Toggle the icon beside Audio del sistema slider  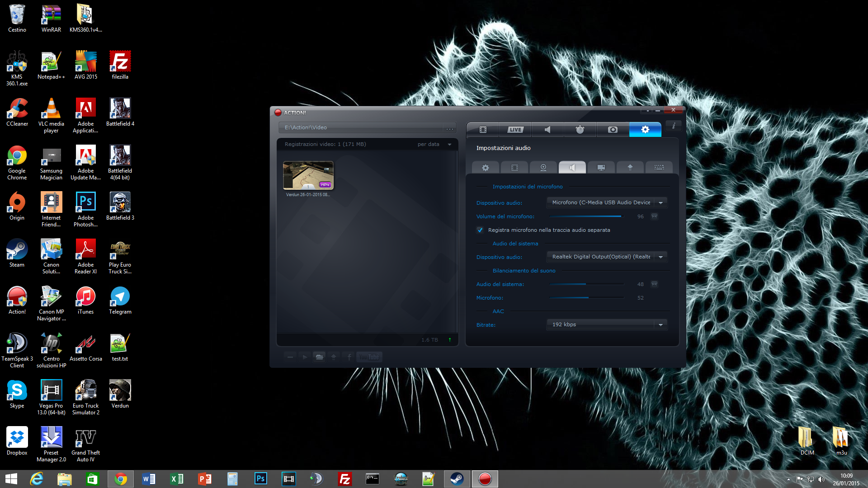654,284
